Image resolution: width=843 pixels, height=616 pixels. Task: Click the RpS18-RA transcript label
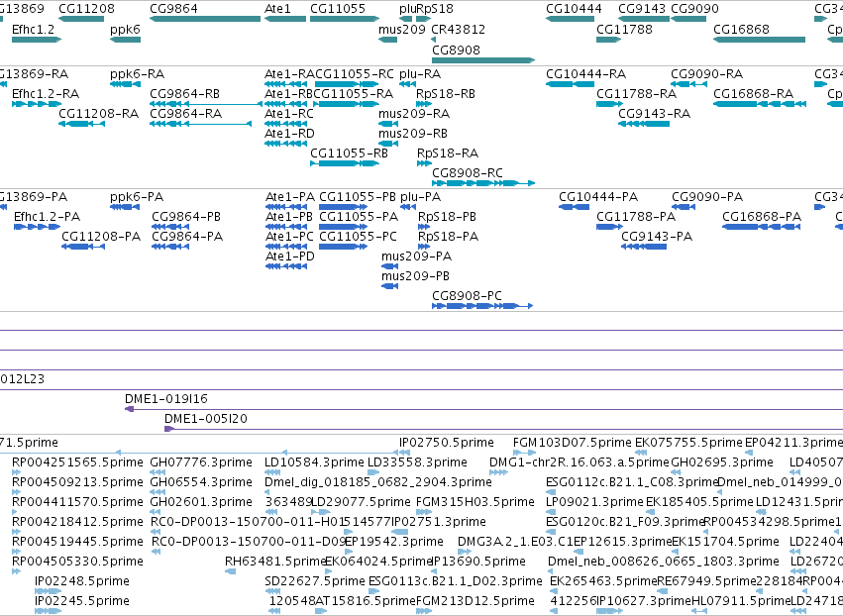tap(448, 154)
